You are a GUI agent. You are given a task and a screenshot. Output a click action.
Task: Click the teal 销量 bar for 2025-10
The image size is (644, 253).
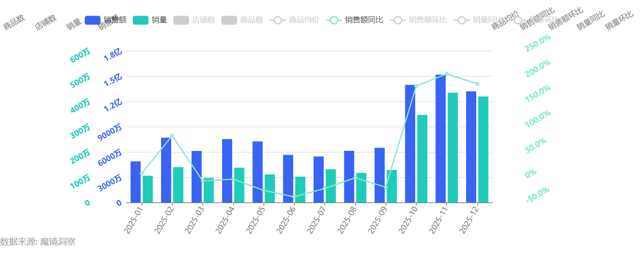click(x=422, y=159)
